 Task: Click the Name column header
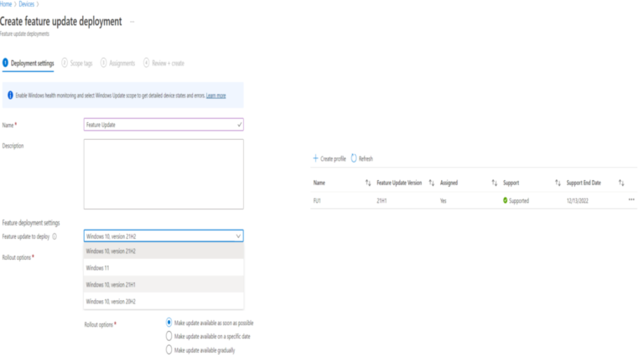(x=319, y=183)
